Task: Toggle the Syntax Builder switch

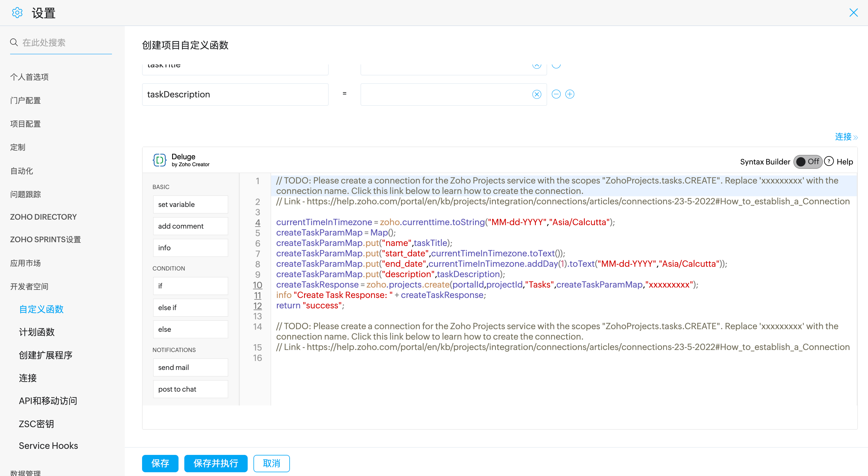Action: [x=808, y=162]
